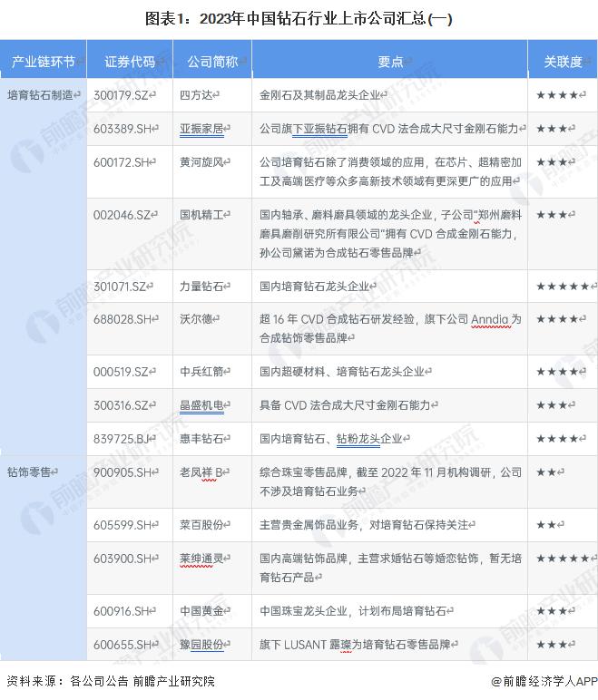598x700 pixels.
Task: Click company name 国机精工
Action: pyautogui.click(x=201, y=215)
